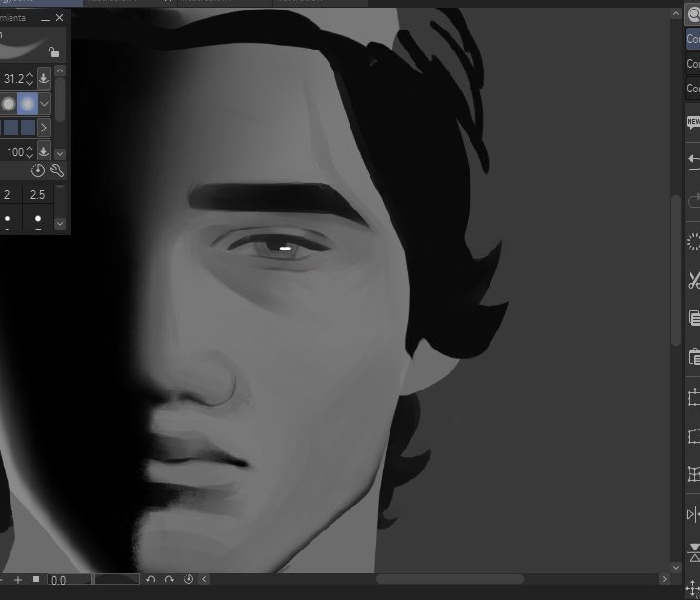Switch to the active document tab at top left

tap(41, 3)
